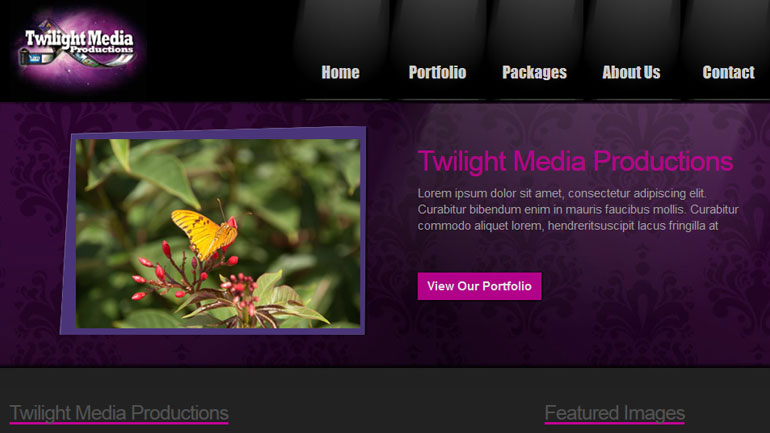The width and height of the screenshot is (770, 433).
Task: Click the pink Twilight Media Productions headline
Action: (575, 162)
